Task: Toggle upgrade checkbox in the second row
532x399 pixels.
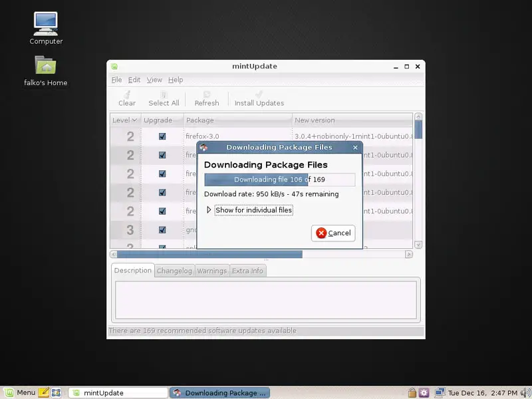Action: point(162,155)
